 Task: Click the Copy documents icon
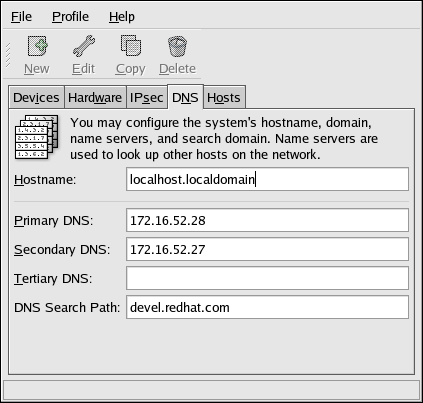click(x=131, y=46)
